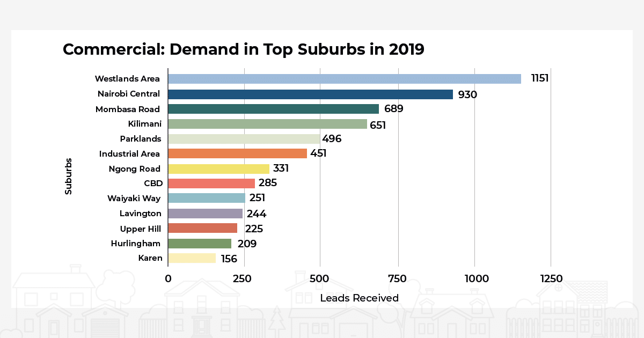Click the Hurlingham green bar

point(200,244)
